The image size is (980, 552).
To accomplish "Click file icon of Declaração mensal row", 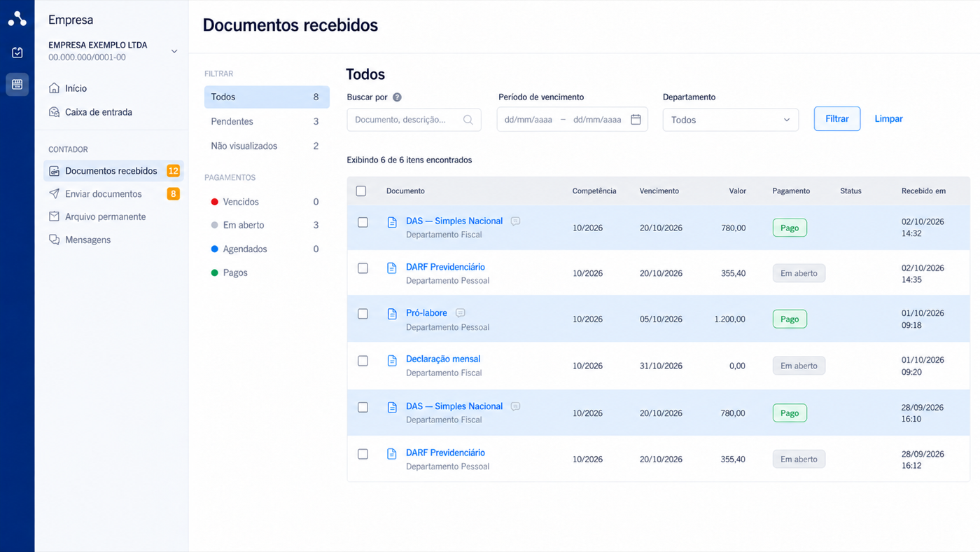I will pyautogui.click(x=392, y=360).
